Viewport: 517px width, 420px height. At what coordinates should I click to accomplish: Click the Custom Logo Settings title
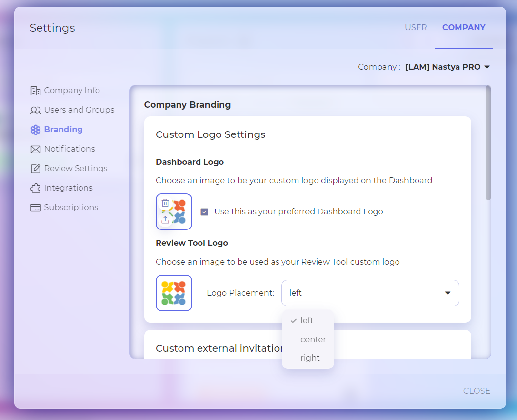210,134
